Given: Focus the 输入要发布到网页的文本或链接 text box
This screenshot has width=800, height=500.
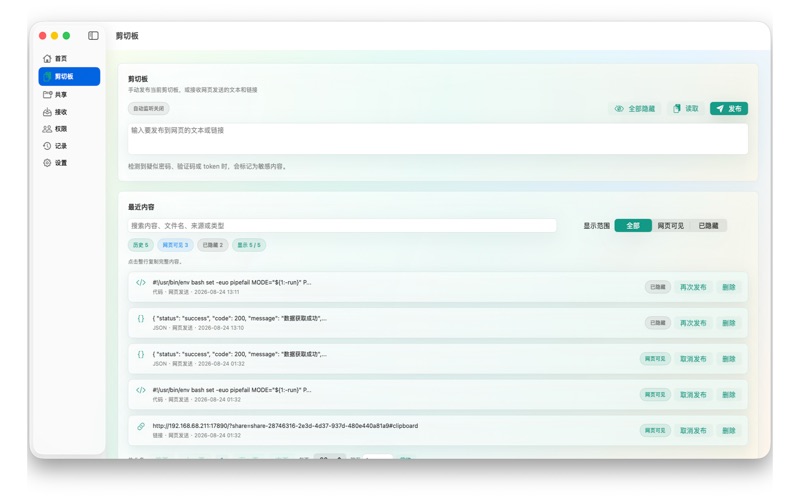Looking at the screenshot, I should [438, 138].
